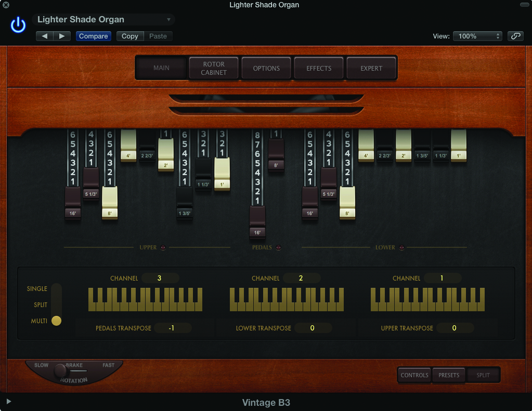Click the Upper manual red indicator light
The width and height of the screenshot is (532, 411).
point(163,247)
